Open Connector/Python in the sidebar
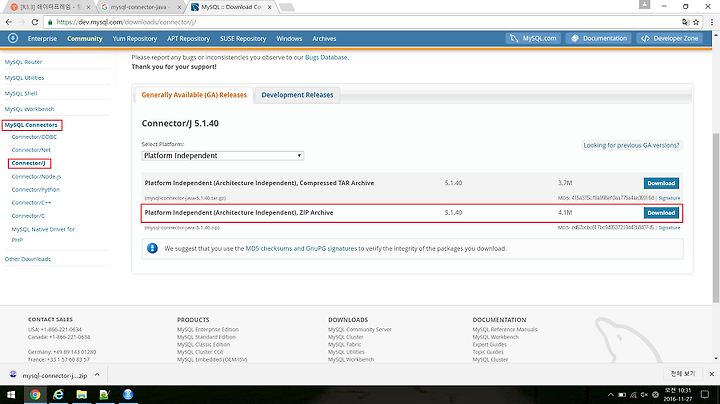The width and height of the screenshot is (720, 404). pos(35,190)
